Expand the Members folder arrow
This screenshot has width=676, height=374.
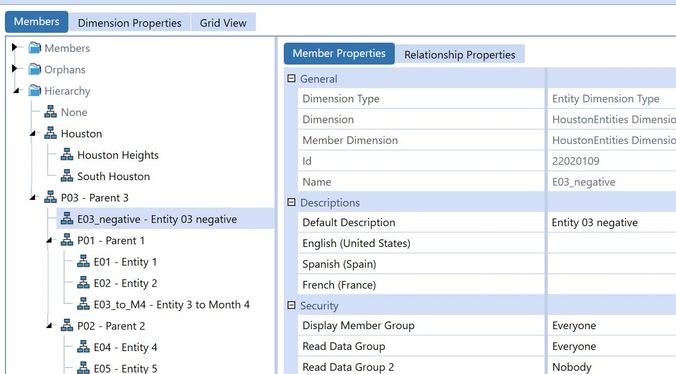[15, 47]
